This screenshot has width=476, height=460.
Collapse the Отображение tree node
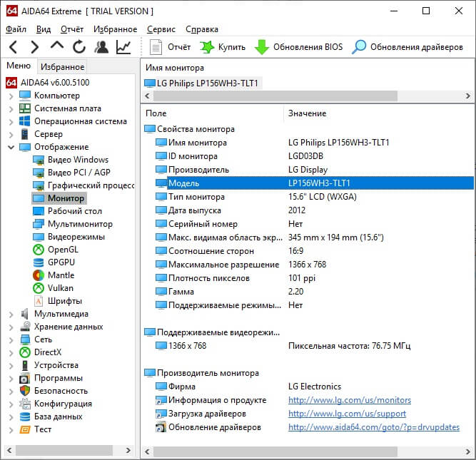(11, 147)
